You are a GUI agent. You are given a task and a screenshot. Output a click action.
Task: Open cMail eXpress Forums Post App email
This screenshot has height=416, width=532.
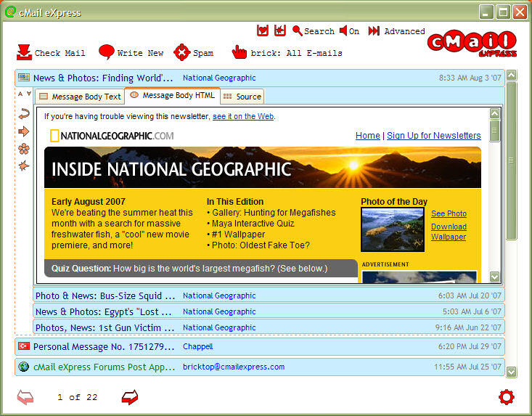[x=260, y=367]
